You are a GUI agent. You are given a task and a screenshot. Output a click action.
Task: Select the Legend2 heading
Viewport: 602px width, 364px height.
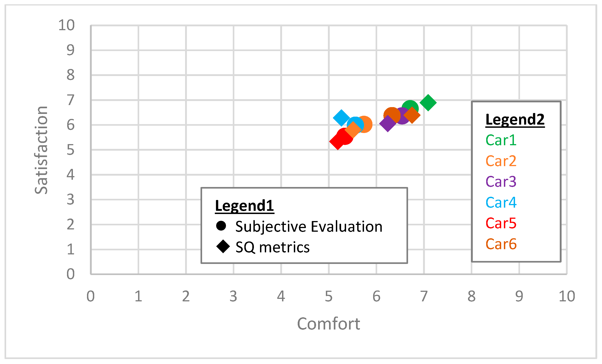[515, 119]
